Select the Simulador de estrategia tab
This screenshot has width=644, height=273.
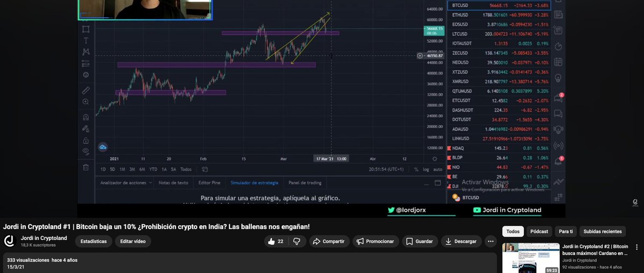click(254, 183)
